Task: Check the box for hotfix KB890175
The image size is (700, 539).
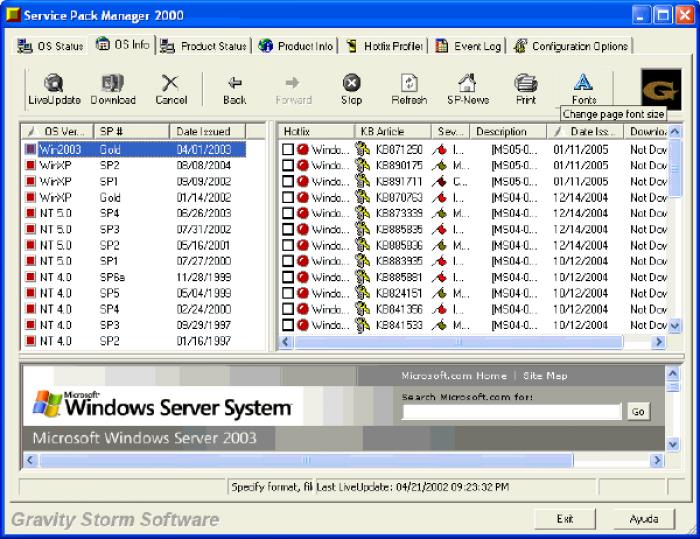Action: point(288,165)
